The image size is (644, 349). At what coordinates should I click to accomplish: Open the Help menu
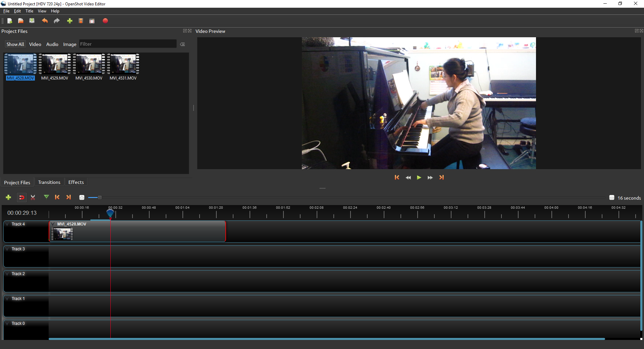coord(55,11)
